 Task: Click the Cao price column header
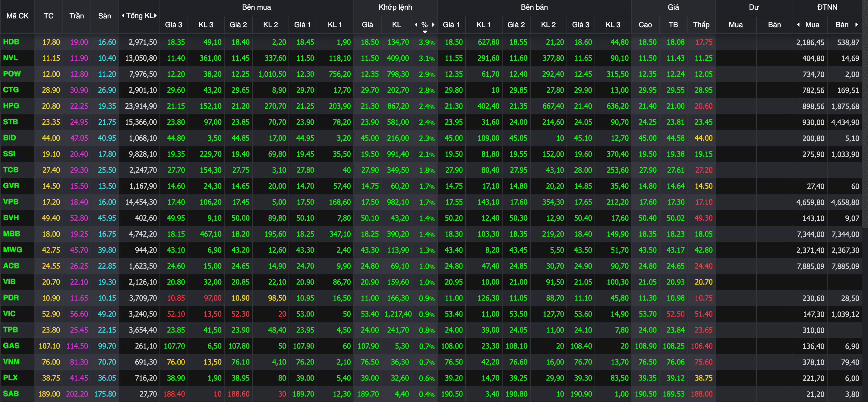[645, 25]
